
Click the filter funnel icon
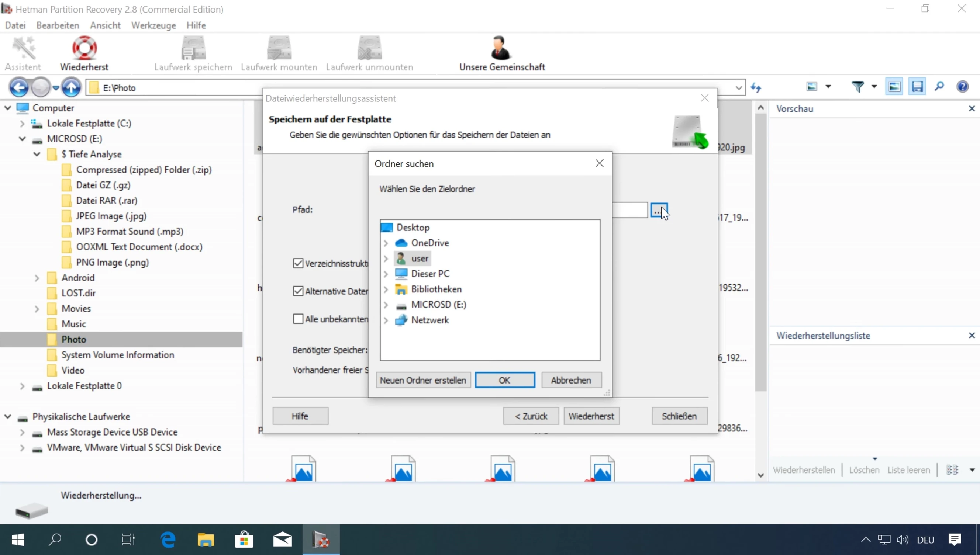tap(857, 87)
